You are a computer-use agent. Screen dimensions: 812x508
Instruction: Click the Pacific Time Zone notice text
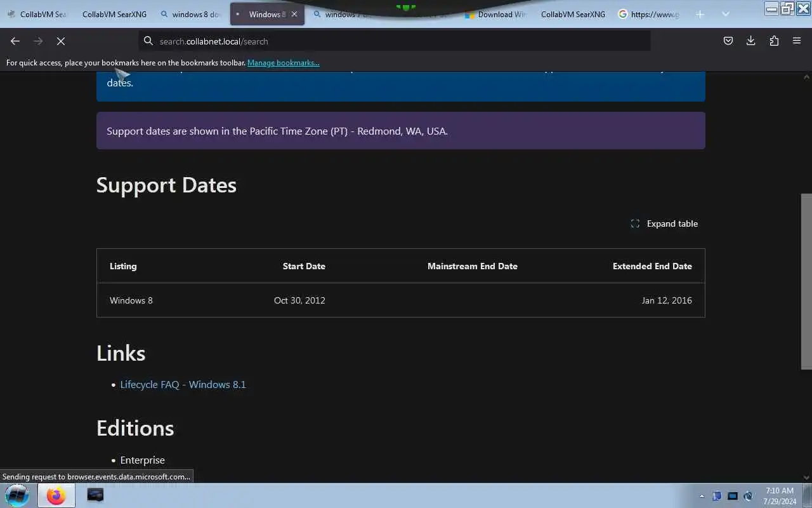[x=277, y=131]
